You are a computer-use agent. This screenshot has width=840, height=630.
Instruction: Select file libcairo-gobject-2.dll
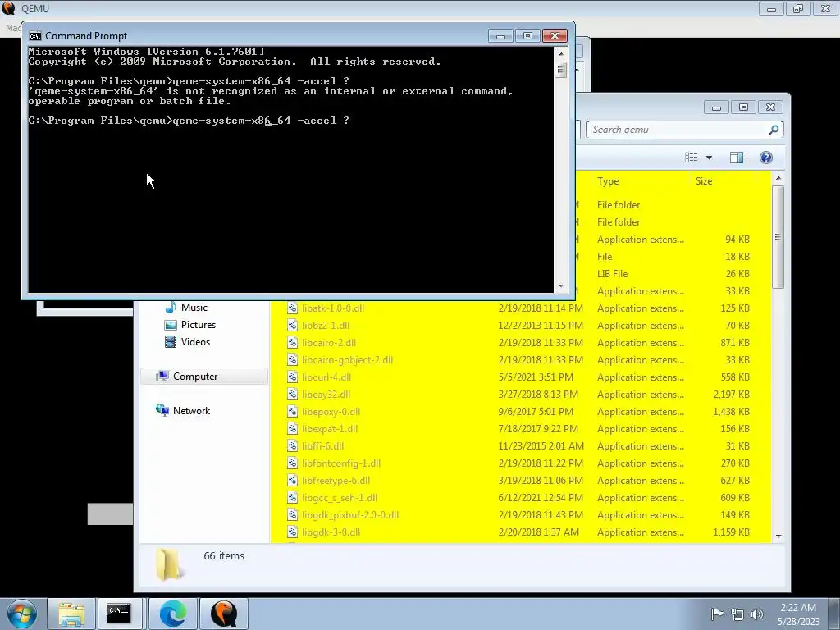347,360
